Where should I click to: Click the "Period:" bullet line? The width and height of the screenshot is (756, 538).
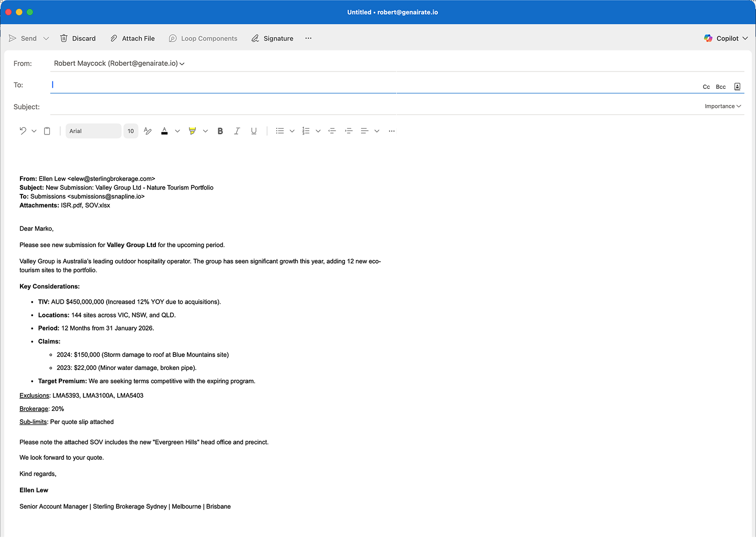pos(96,328)
